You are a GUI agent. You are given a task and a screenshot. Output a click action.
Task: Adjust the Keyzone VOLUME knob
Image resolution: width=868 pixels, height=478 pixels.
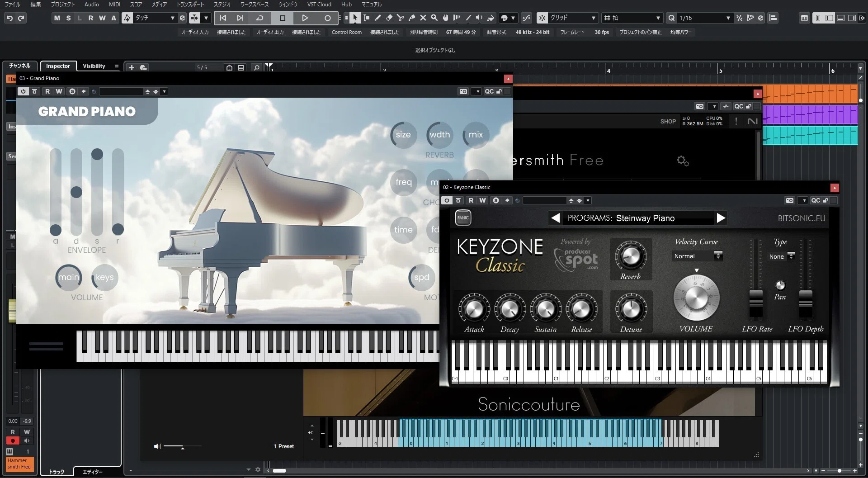click(x=696, y=298)
